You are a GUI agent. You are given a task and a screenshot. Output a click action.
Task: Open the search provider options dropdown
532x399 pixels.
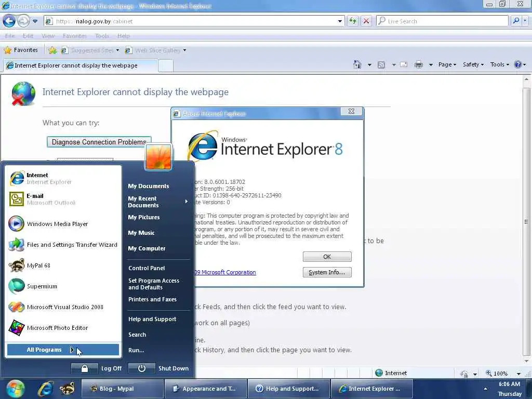[x=525, y=21]
